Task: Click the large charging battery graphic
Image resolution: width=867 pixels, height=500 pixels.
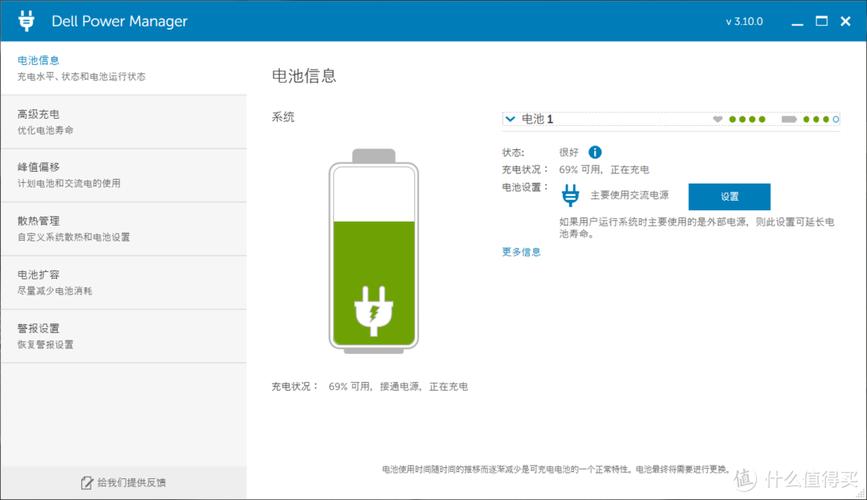Action: pyautogui.click(x=374, y=251)
